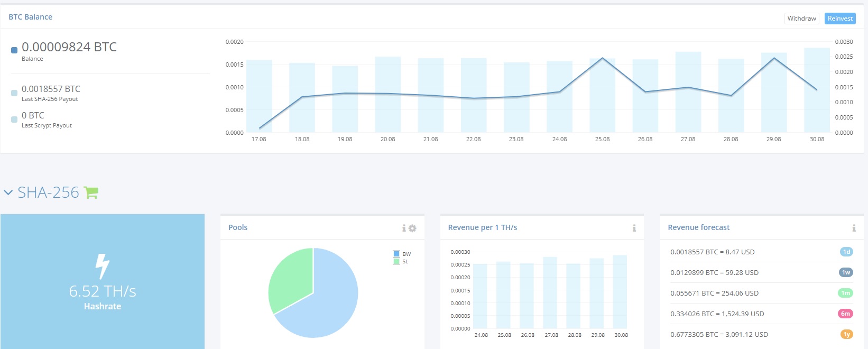Select the 6m forecast period badge

pyautogui.click(x=846, y=314)
